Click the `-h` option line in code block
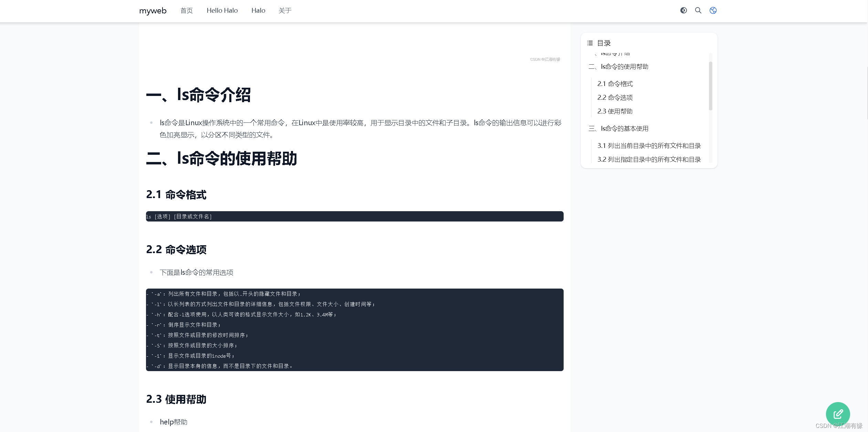Viewport: 868px width, 432px height. point(242,314)
